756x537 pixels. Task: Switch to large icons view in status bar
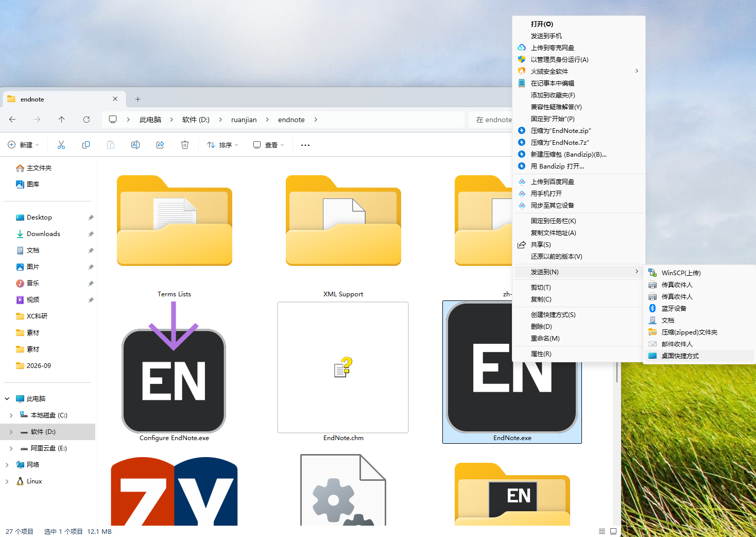[613, 531]
